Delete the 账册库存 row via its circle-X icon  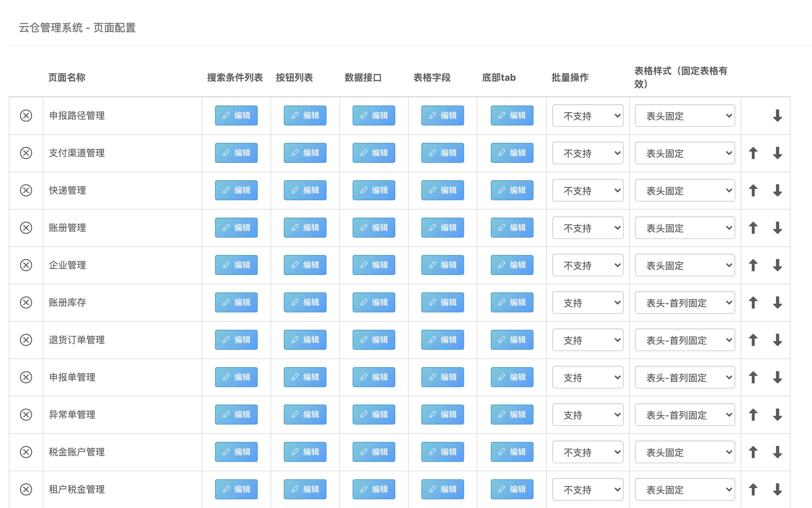click(x=26, y=302)
